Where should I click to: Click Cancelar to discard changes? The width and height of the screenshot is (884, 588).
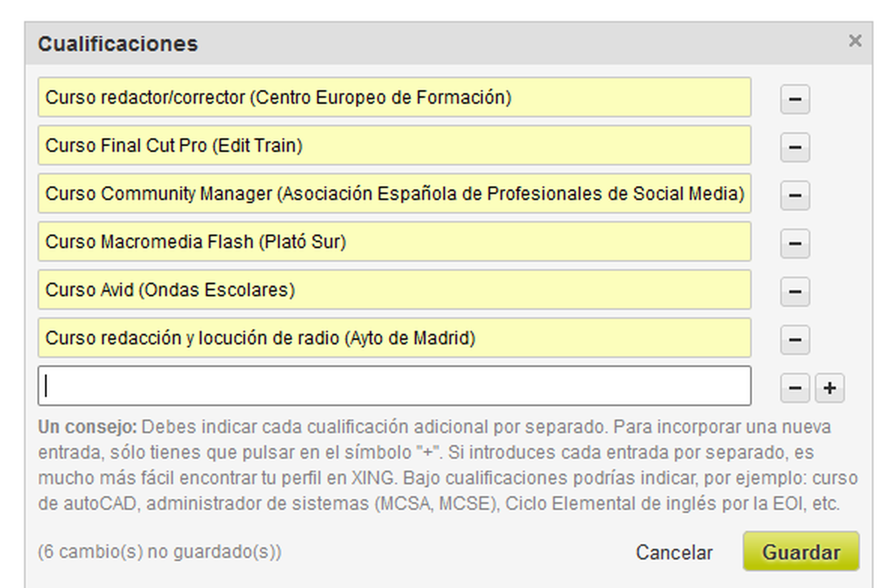coord(674,552)
